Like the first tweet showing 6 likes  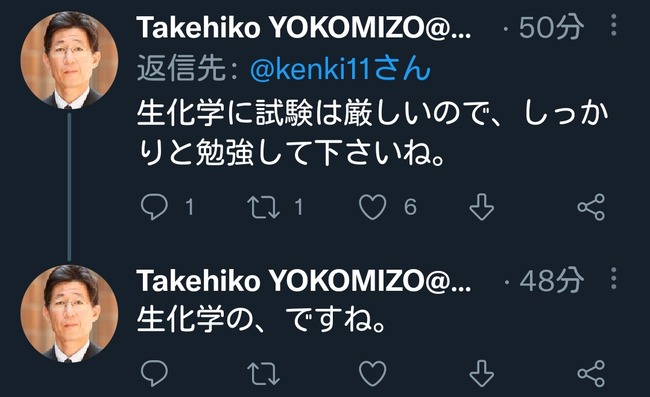point(372,207)
